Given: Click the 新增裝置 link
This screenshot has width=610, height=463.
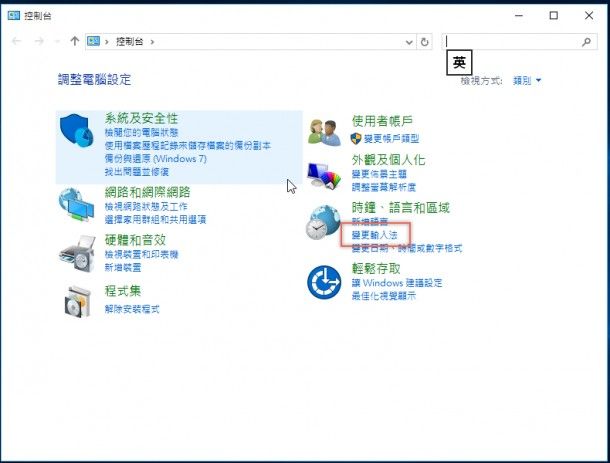Looking at the screenshot, I should tap(123, 267).
